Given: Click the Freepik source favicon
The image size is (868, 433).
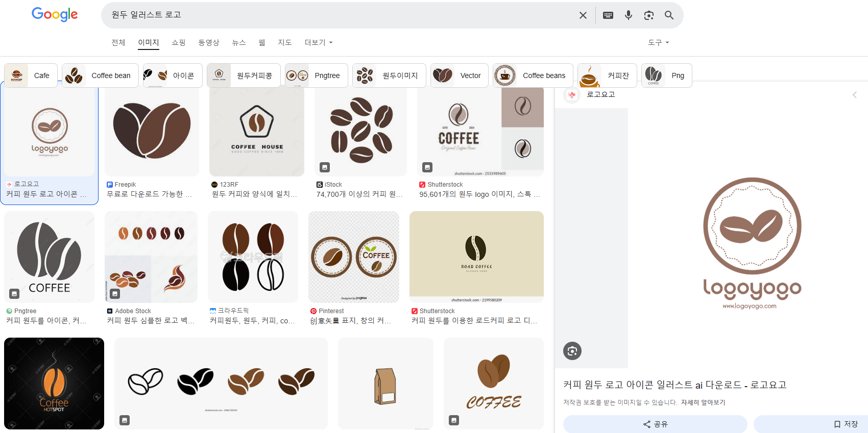Looking at the screenshot, I should [x=110, y=185].
